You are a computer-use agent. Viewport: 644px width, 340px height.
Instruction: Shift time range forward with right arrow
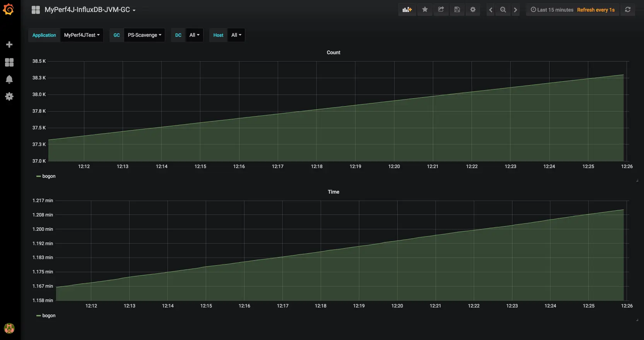515,10
